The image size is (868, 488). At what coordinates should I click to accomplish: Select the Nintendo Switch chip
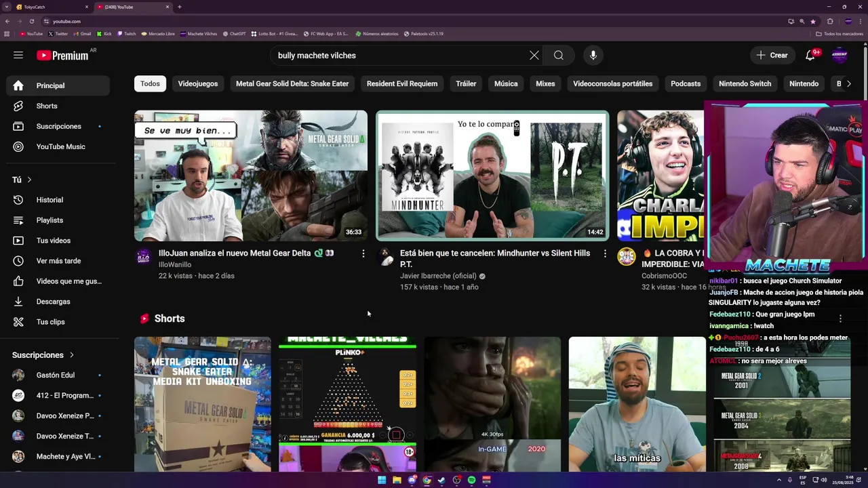(745, 83)
